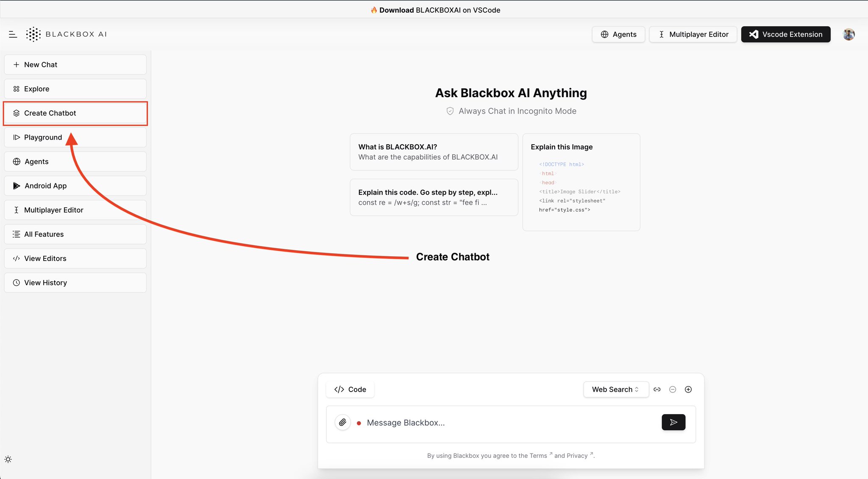
Task: Open the Terms link
Action: pos(538,456)
